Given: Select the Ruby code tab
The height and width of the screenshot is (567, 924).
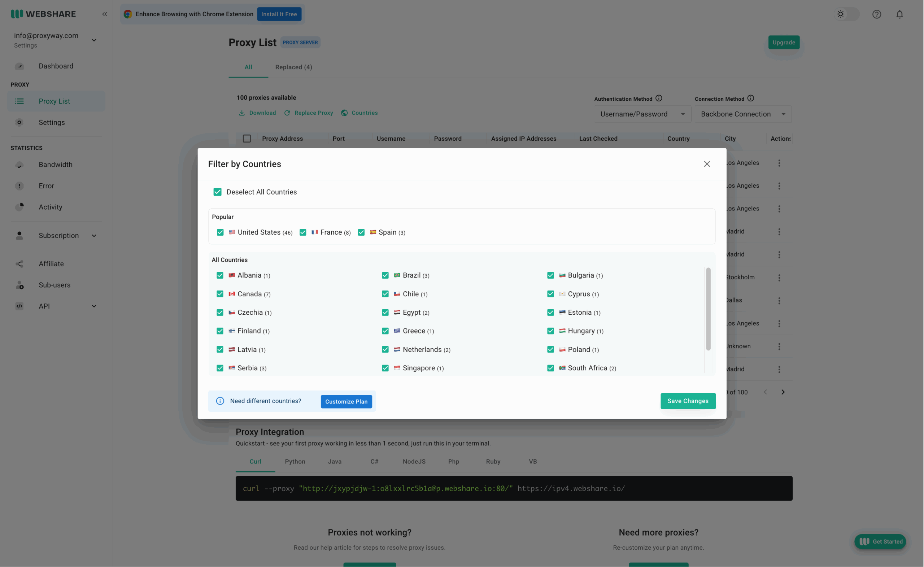Looking at the screenshot, I should point(493,462).
